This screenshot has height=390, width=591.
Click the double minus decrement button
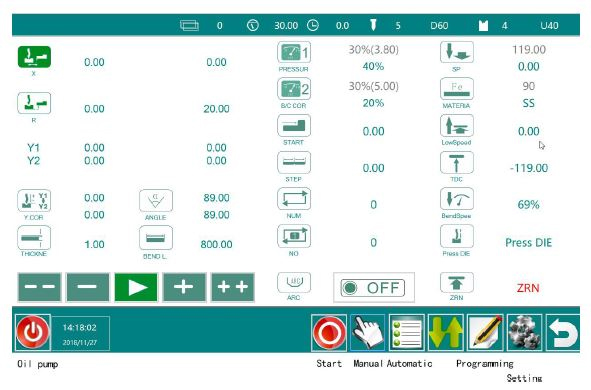pos(40,287)
